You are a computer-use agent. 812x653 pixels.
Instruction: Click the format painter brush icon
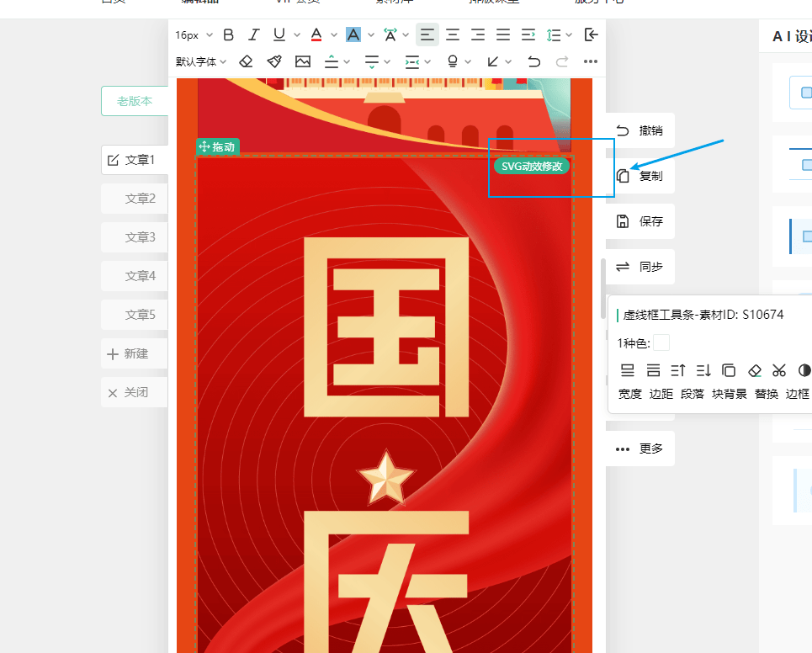pyautogui.click(x=274, y=61)
